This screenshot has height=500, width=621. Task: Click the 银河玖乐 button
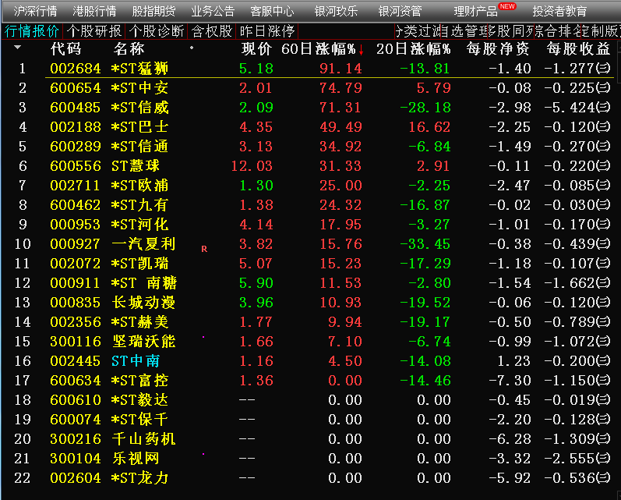[x=336, y=11]
